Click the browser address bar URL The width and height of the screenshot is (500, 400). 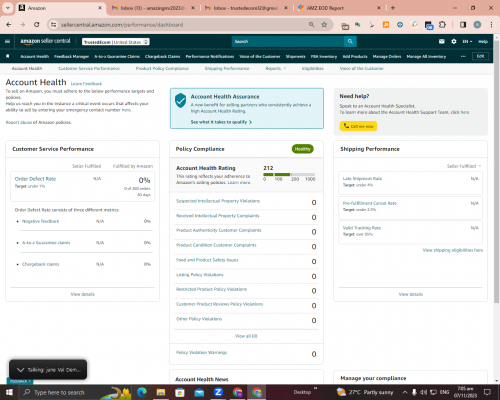(x=122, y=25)
